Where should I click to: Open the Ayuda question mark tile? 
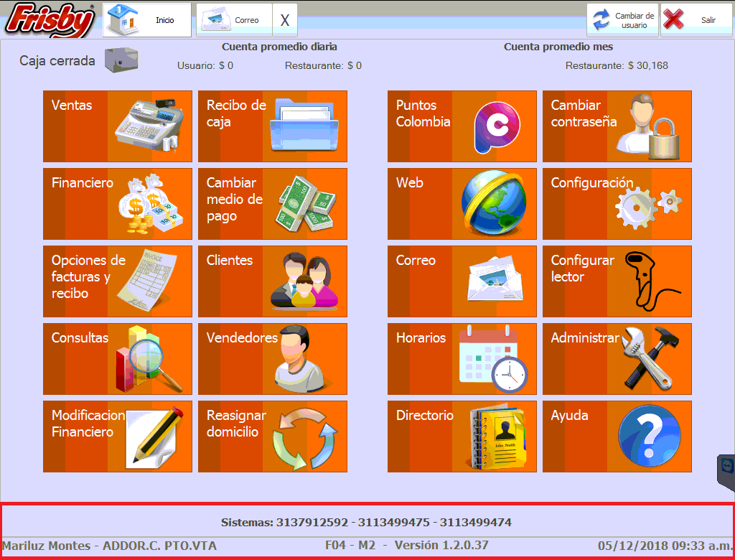click(617, 437)
